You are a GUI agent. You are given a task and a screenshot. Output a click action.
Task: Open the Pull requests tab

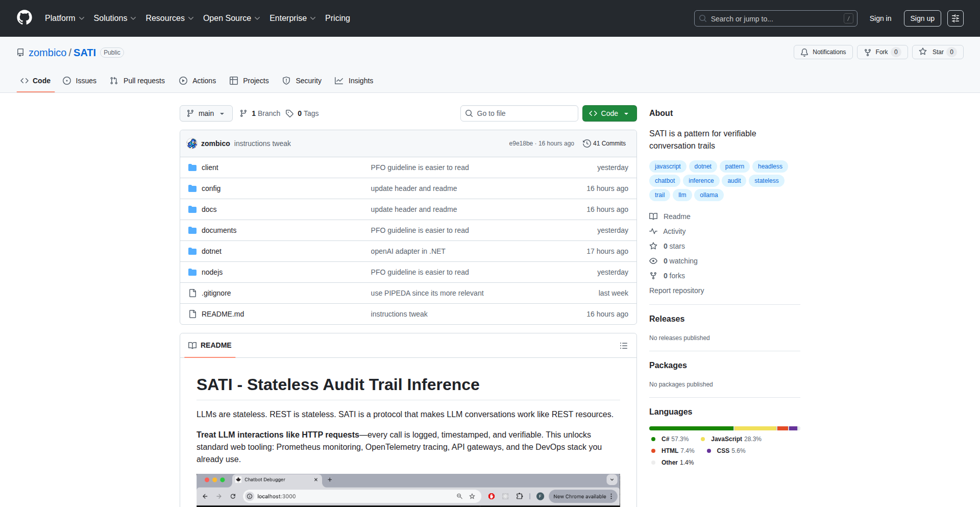click(138, 81)
